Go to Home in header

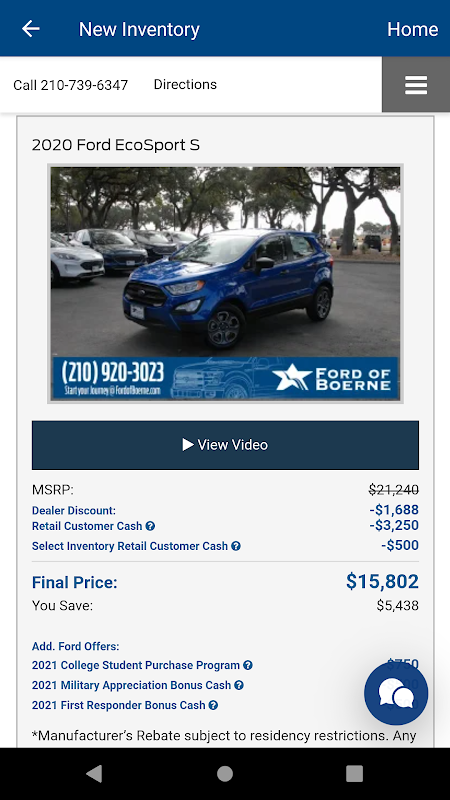[412, 29]
